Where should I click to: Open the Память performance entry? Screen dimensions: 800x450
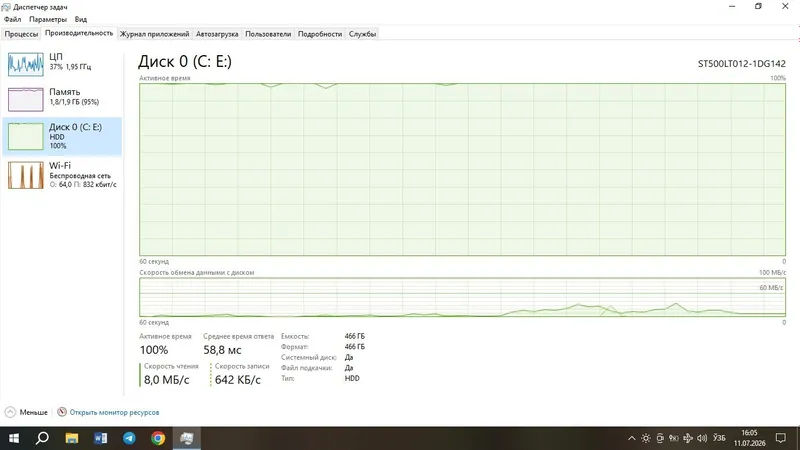62,98
